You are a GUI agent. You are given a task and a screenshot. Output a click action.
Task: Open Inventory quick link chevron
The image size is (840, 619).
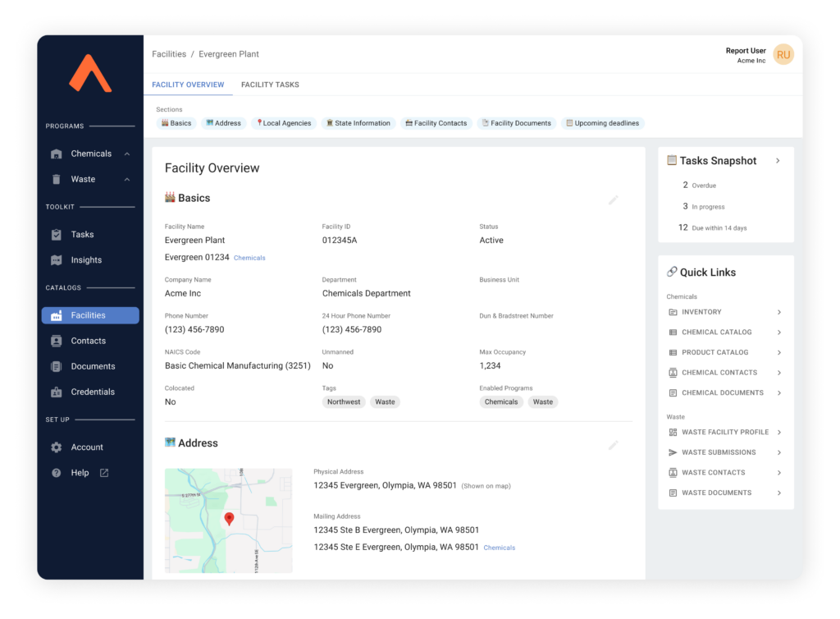pyautogui.click(x=779, y=312)
